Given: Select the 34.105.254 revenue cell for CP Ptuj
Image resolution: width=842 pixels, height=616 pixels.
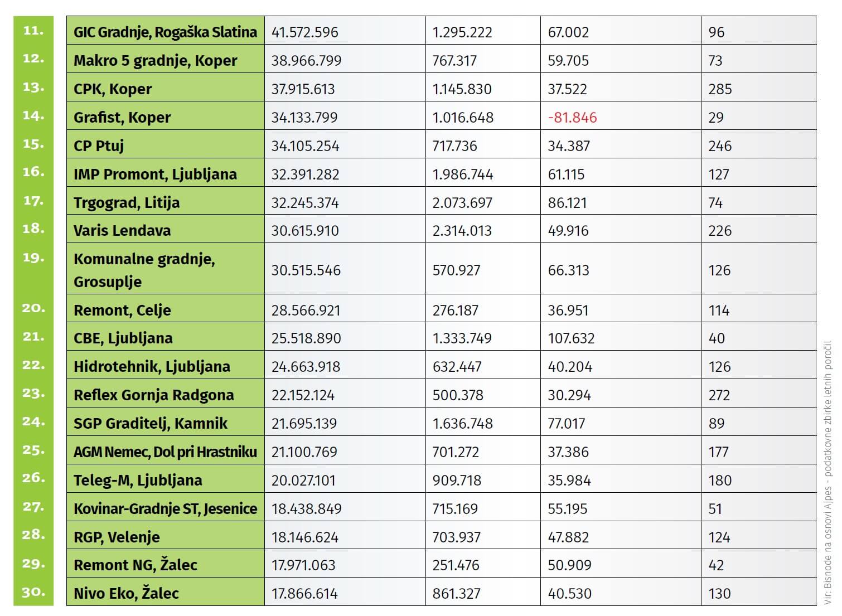Looking at the screenshot, I should click(304, 146).
